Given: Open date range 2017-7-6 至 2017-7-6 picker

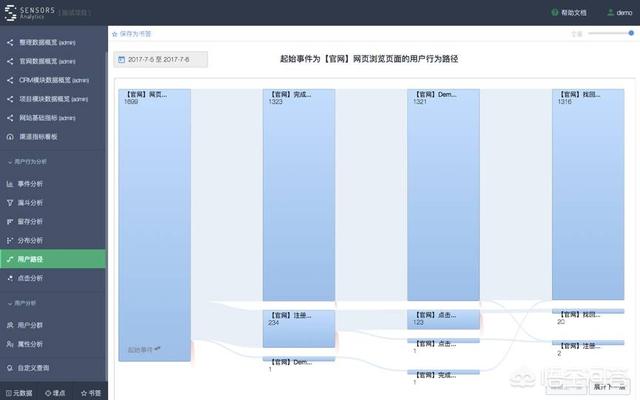Looking at the screenshot, I should [160, 60].
